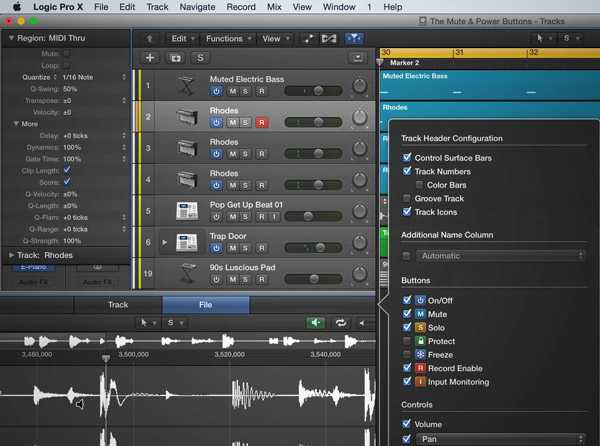Uncheck Input Monitoring checkbox
The height and width of the screenshot is (446, 600).
click(407, 381)
